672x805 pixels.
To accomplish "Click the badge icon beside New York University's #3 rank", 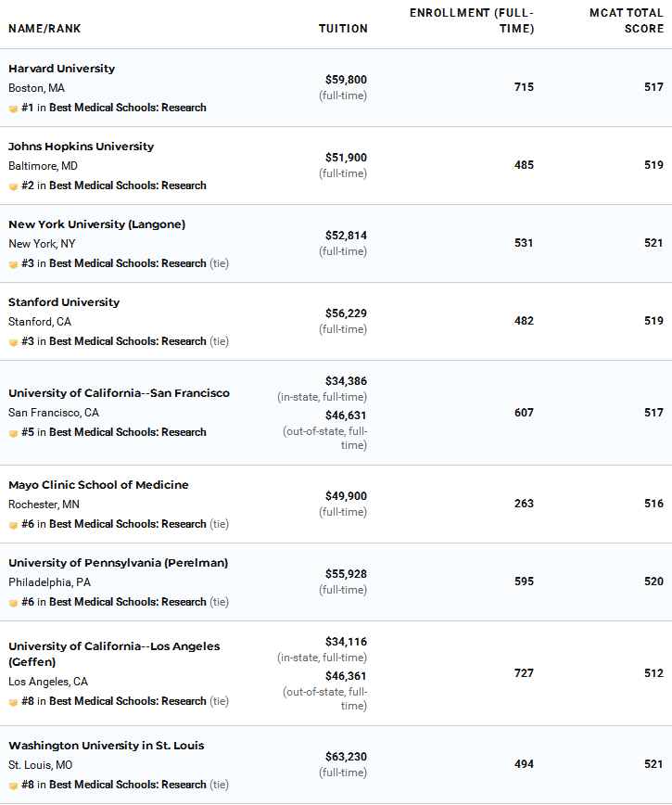I will pyautogui.click(x=13, y=265).
